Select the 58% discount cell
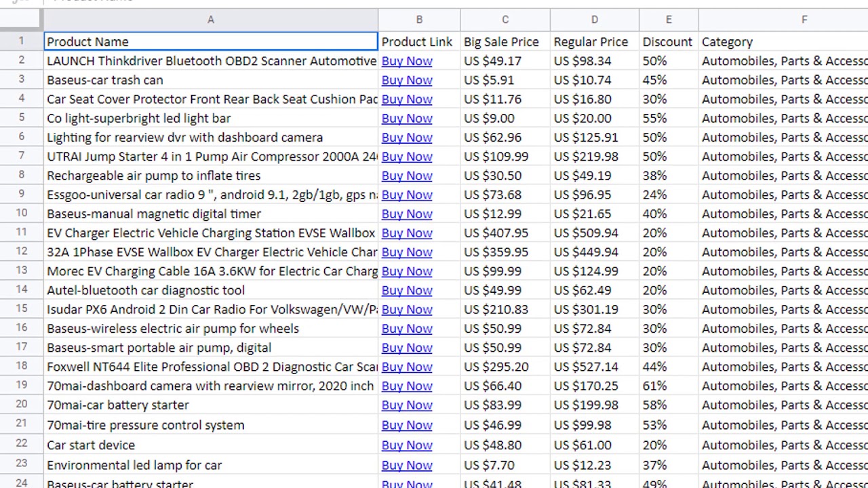This screenshot has width=868, height=488. pyautogui.click(x=669, y=405)
